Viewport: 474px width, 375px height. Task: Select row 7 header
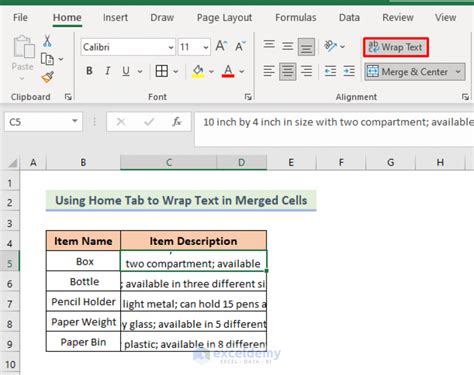point(10,304)
